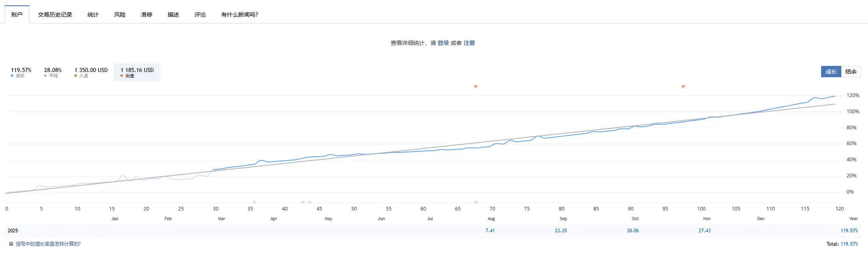Open the 交易历史记录 tab
This screenshot has width=868, height=255.
(x=55, y=15)
